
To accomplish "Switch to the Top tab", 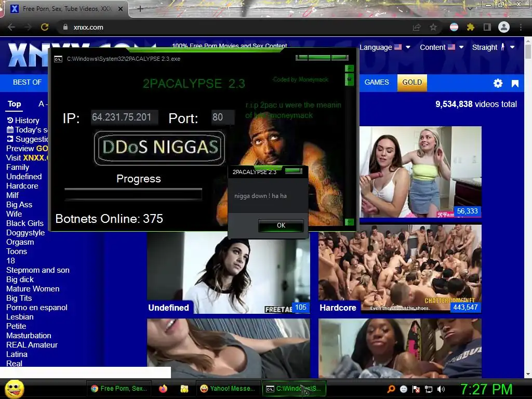I will 14,104.
